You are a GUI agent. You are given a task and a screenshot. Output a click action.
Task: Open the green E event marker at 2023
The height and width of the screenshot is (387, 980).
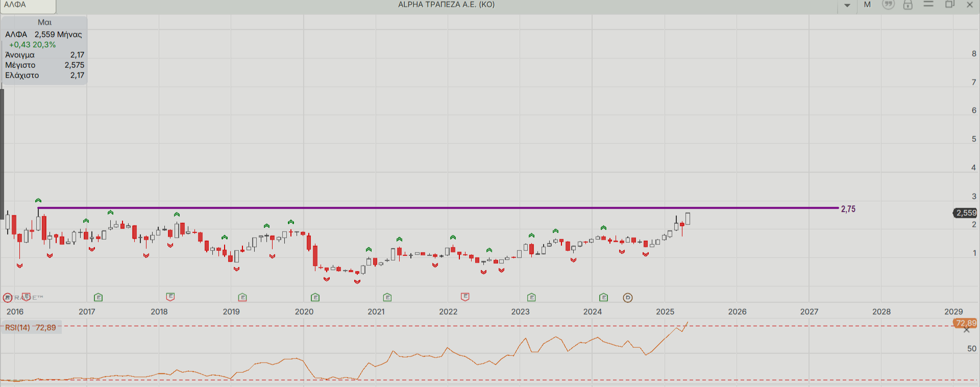click(x=531, y=297)
